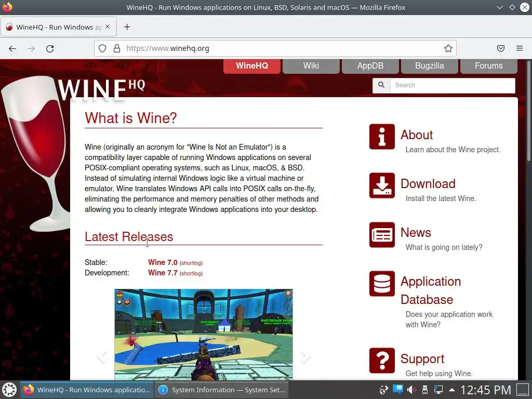Screen dimensions: 532x399
Task: Switch to Firefox WineHQ taskbar entry
Action: (87, 390)
